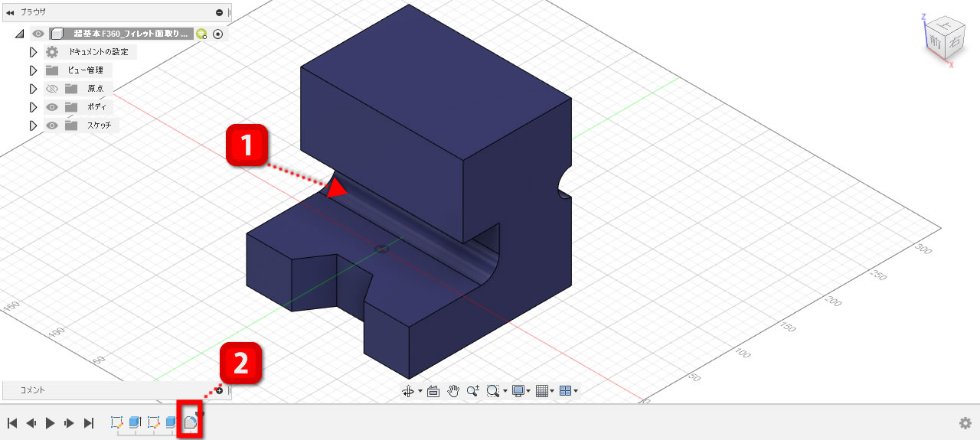This screenshot has height=440, width=980.
Task: Activate the Pan hand tool
Action: (x=452, y=391)
